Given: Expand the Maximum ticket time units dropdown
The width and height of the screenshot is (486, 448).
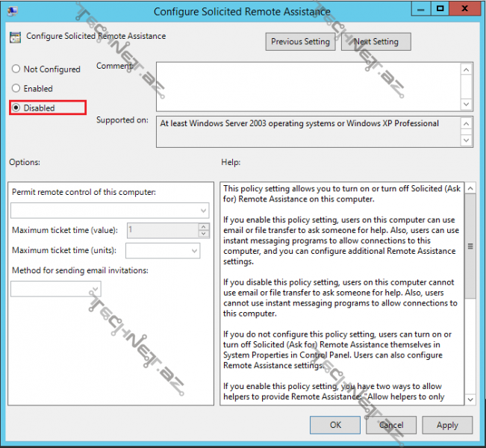Looking at the screenshot, I should click(x=163, y=251).
